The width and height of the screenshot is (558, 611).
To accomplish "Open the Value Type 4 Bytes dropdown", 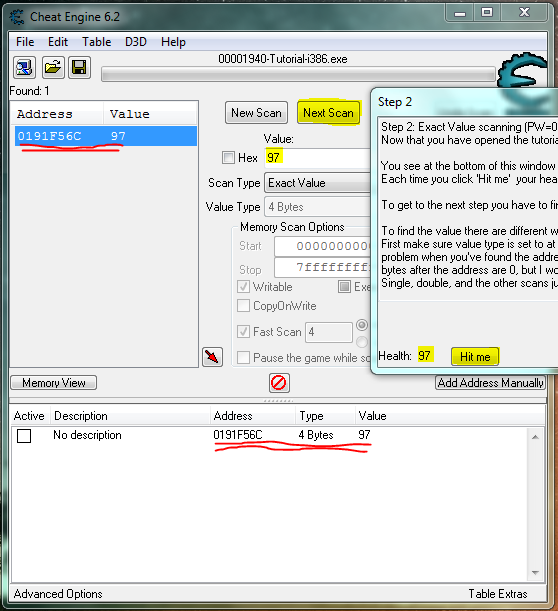I will pyautogui.click(x=318, y=207).
